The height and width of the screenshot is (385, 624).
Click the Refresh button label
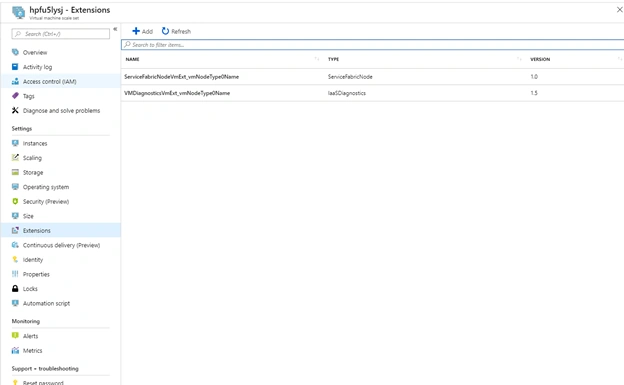(181, 31)
